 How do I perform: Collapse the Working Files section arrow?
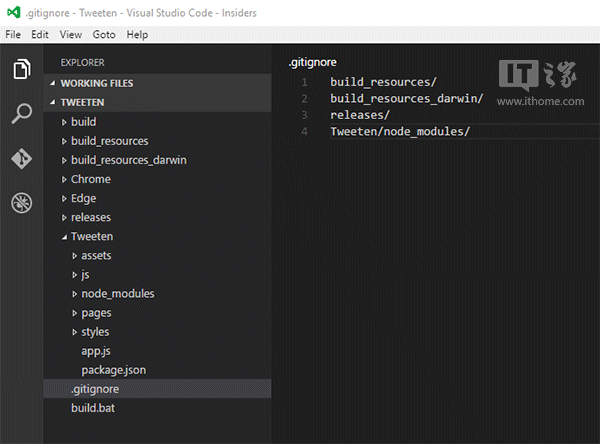pos(53,83)
